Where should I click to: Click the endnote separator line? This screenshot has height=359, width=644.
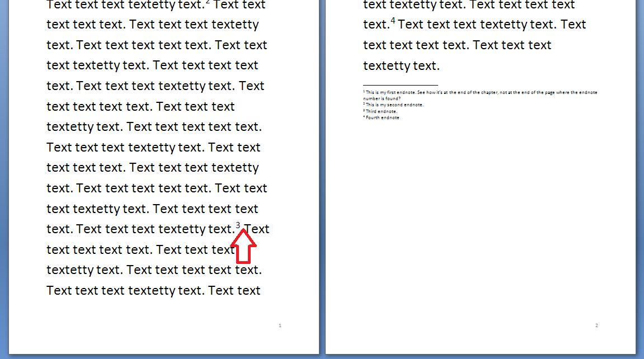coord(400,85)
